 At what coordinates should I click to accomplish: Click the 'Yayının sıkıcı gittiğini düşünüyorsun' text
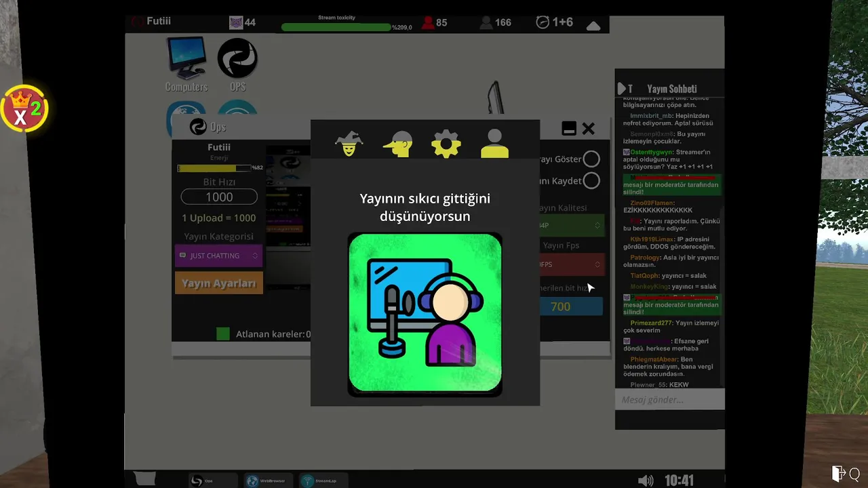click(425, 207)
